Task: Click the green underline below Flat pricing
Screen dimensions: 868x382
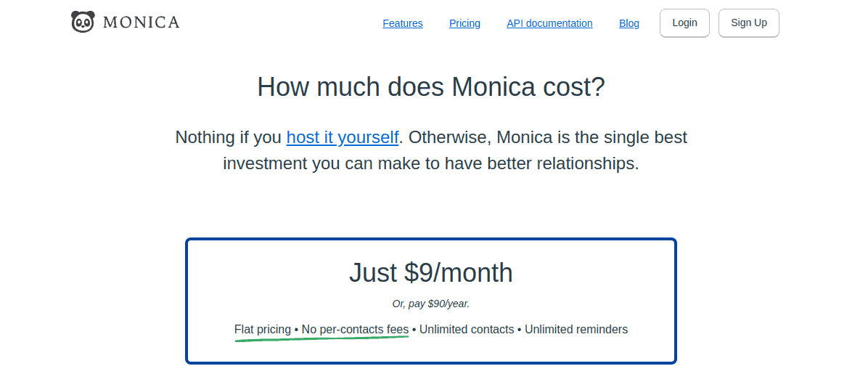Action: [321, 339]
